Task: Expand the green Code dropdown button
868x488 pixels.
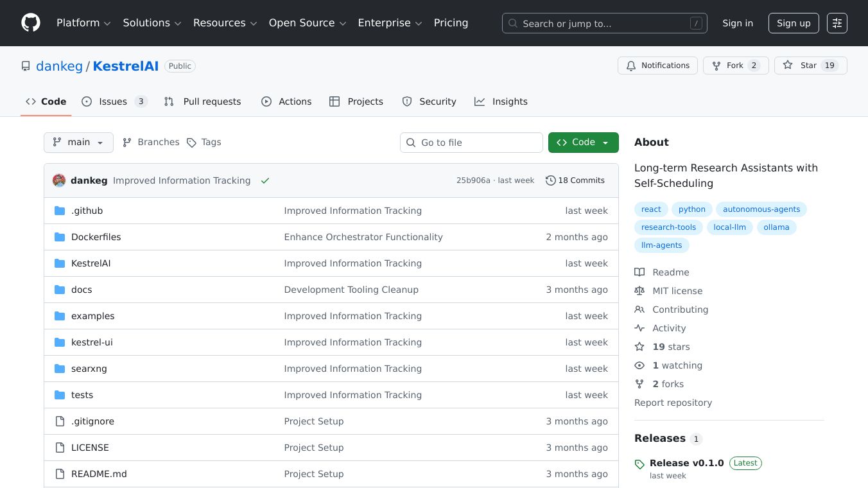Action: 583,143
